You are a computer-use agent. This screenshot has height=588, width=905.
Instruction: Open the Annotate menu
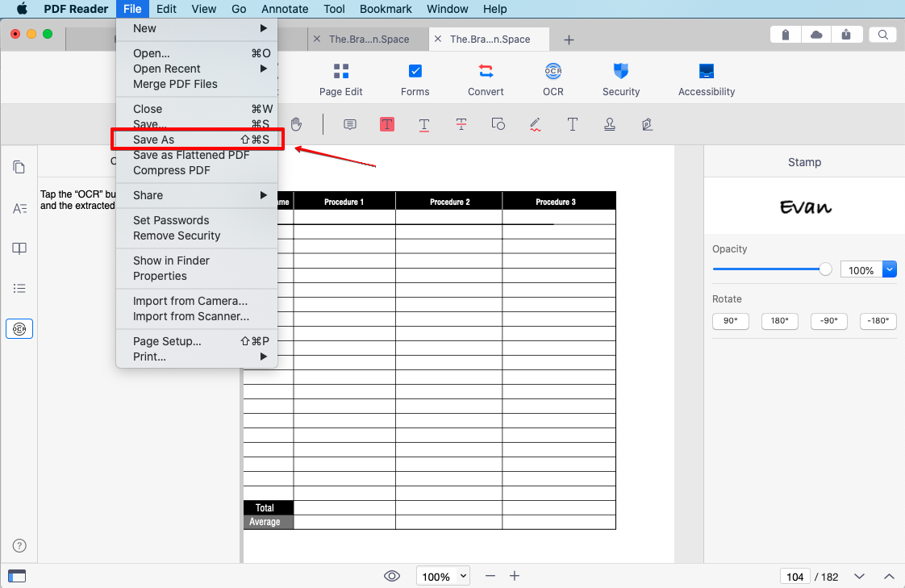click(x=285, y=9)
